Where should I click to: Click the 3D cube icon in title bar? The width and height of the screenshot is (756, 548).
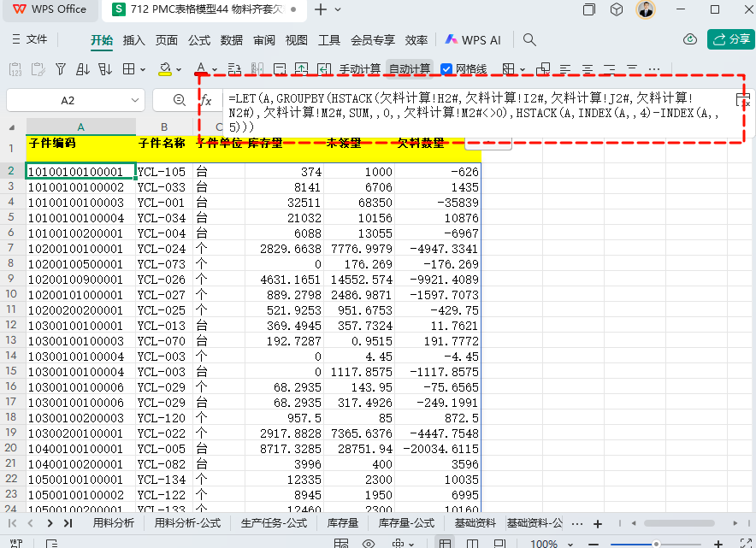click(x=617, y=9)
